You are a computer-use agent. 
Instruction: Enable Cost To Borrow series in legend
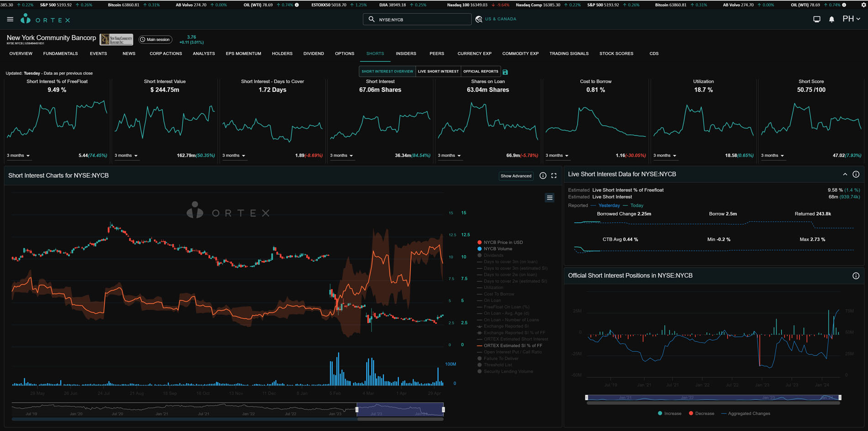498,294
